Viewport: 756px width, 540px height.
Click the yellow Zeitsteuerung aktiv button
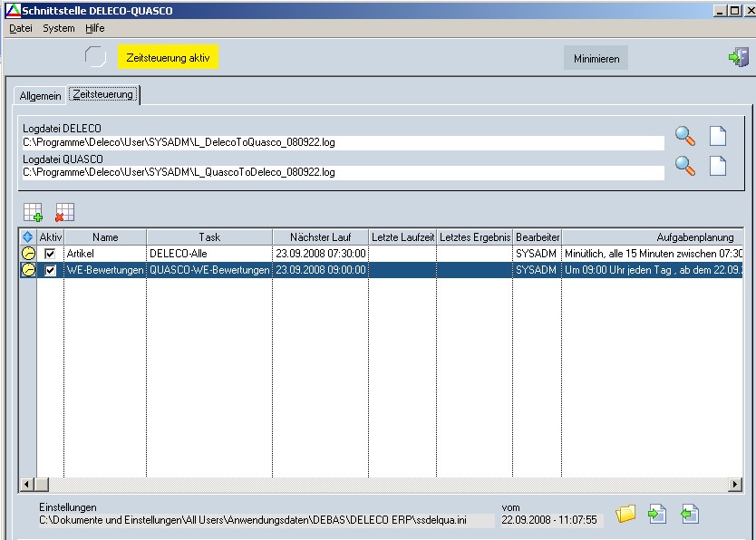[168, 58]
